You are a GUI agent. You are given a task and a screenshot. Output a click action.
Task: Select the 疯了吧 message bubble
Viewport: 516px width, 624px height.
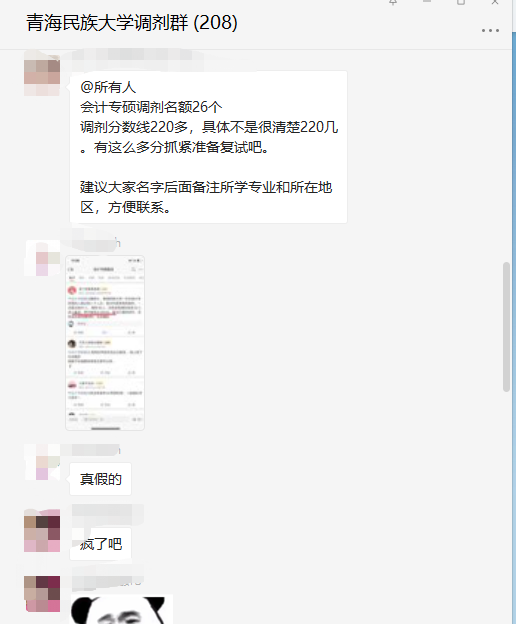point(100,544)
